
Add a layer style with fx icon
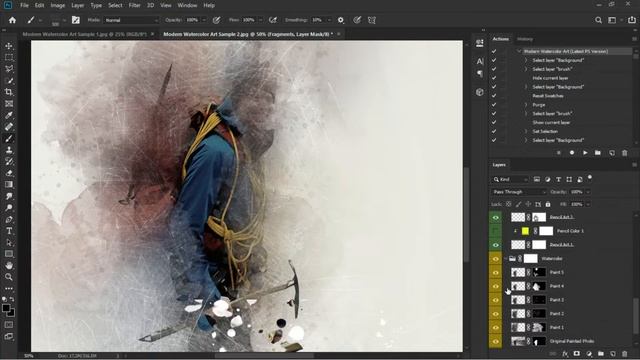[565, 354]
